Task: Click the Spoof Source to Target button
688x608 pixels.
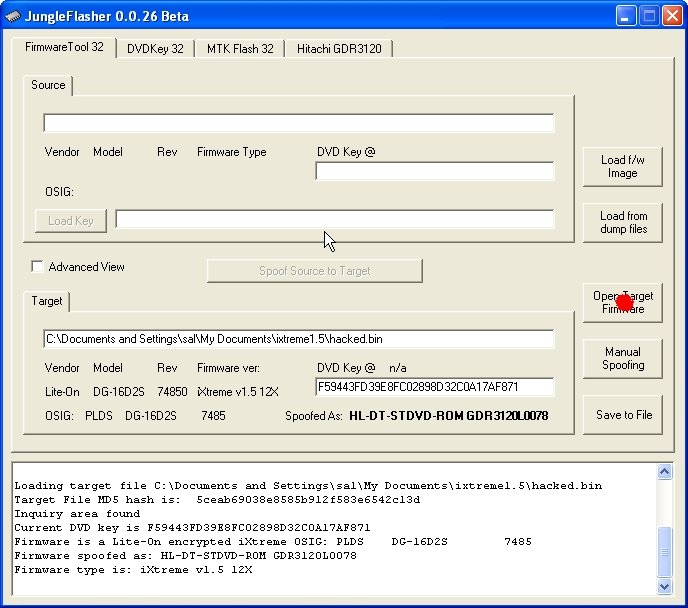Action: [x=315, y=271]
